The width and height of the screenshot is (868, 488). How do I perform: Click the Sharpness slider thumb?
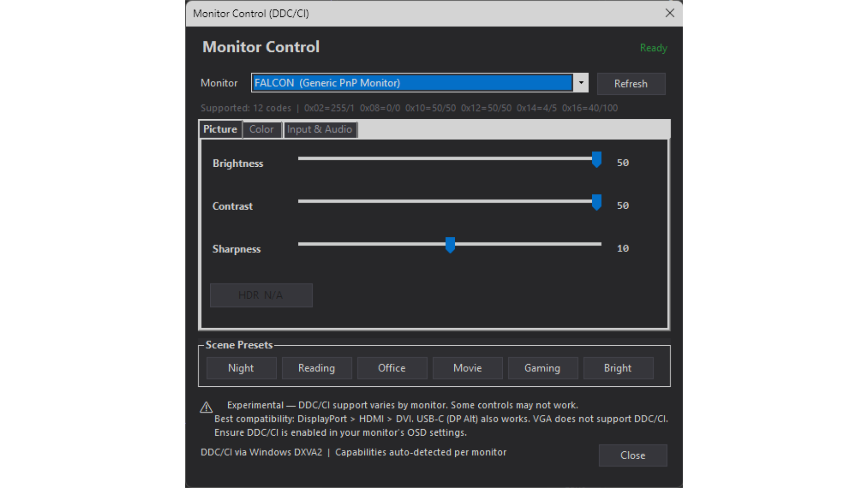pyautogui.click(x=450, y=245)
